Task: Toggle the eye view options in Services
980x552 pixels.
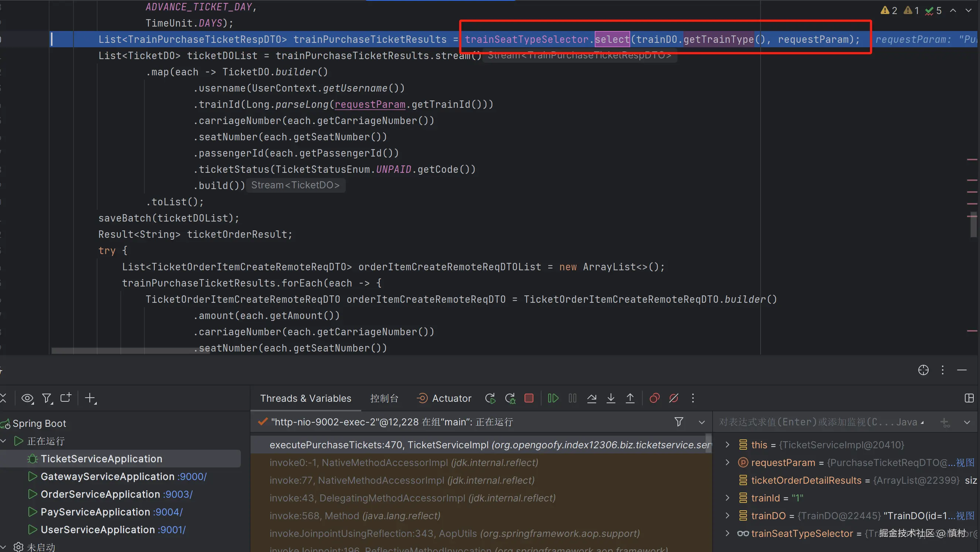Action: point(27,398)
